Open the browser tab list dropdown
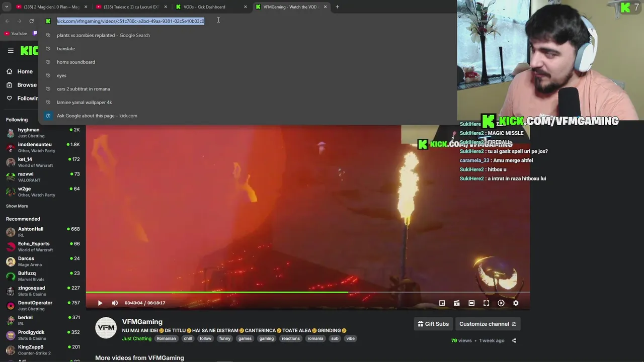 point(7,7)
